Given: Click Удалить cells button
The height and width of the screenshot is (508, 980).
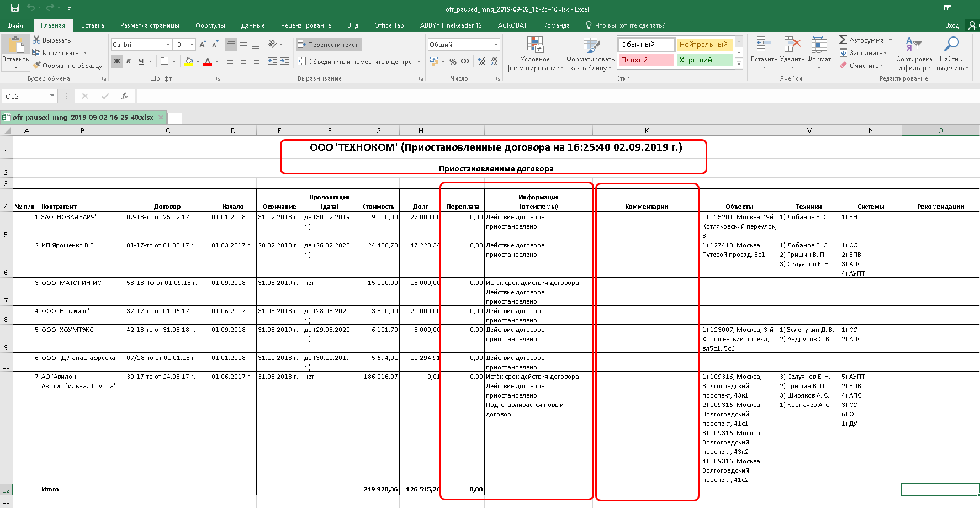Looking at the screenshot, I should point(792,53).
